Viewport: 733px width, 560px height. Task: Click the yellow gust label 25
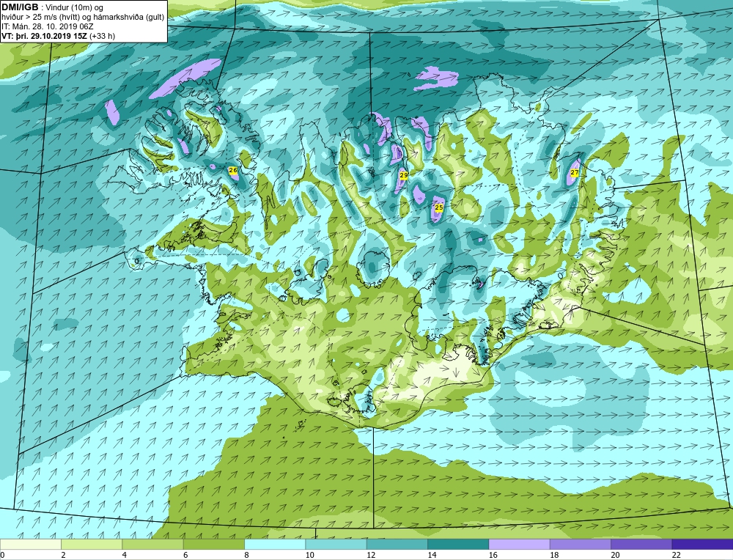439,207
